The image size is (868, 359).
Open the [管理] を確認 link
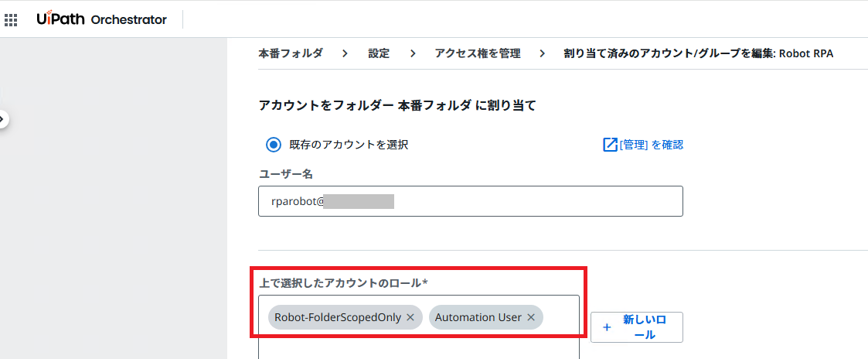click(x=651, y=145)
